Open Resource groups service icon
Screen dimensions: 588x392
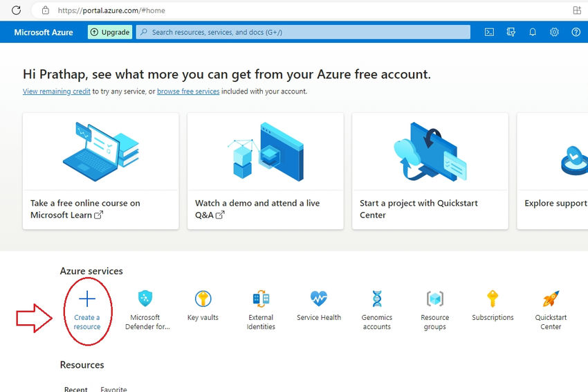coord(434,299)
